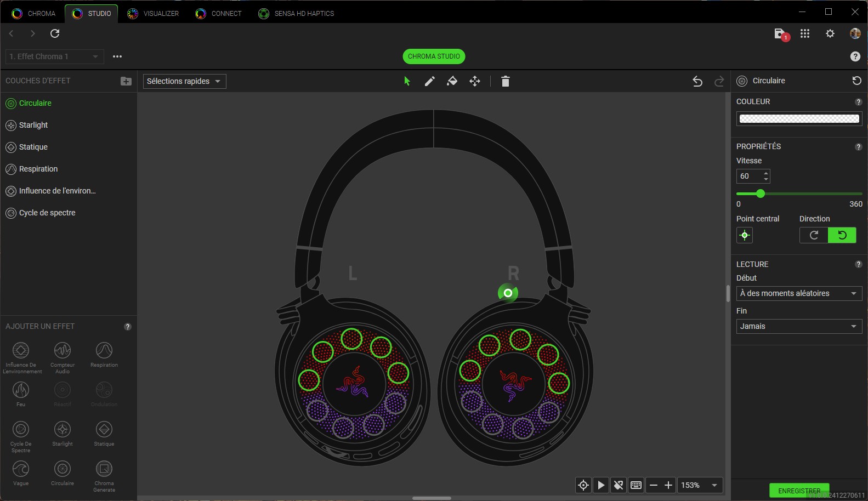The height and width of the screenshot is (501, 868).
Task: Show help for the LECTURE section
Action: [859, 264]
